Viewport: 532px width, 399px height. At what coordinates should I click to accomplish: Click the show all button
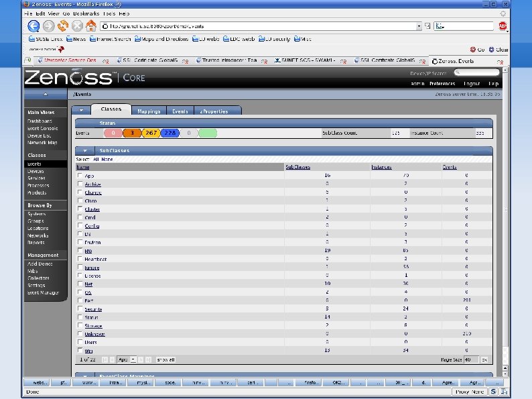165,359
